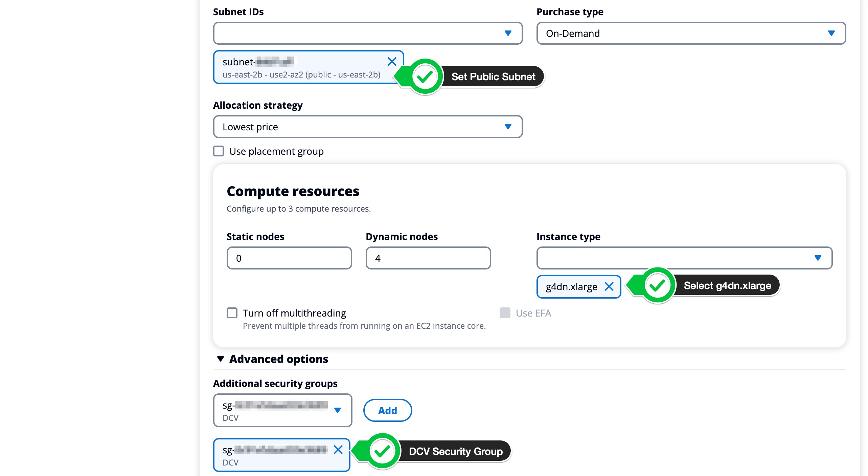Toggle the Use placement group checkbox
868x476 pixels.
[220, 151]
